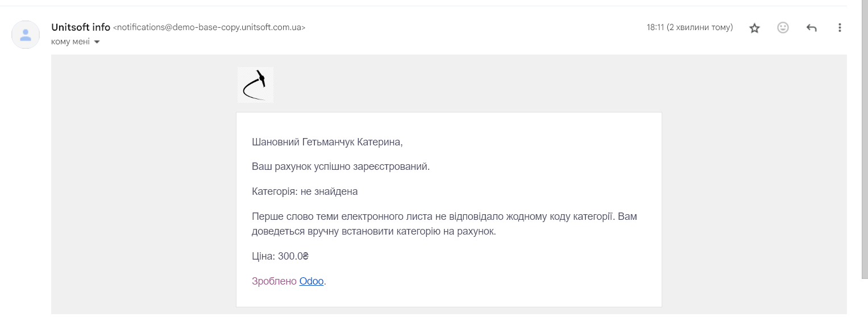Open the three-dot more options menu
This screenshot has width=868, height=317.
[x=840, y=27]
